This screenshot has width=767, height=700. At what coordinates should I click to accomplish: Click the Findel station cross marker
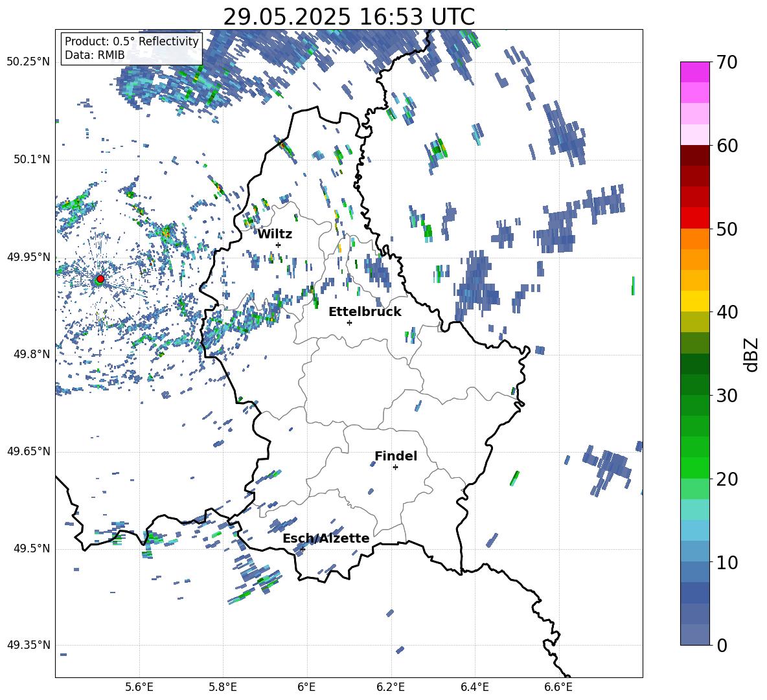(395, 468)
